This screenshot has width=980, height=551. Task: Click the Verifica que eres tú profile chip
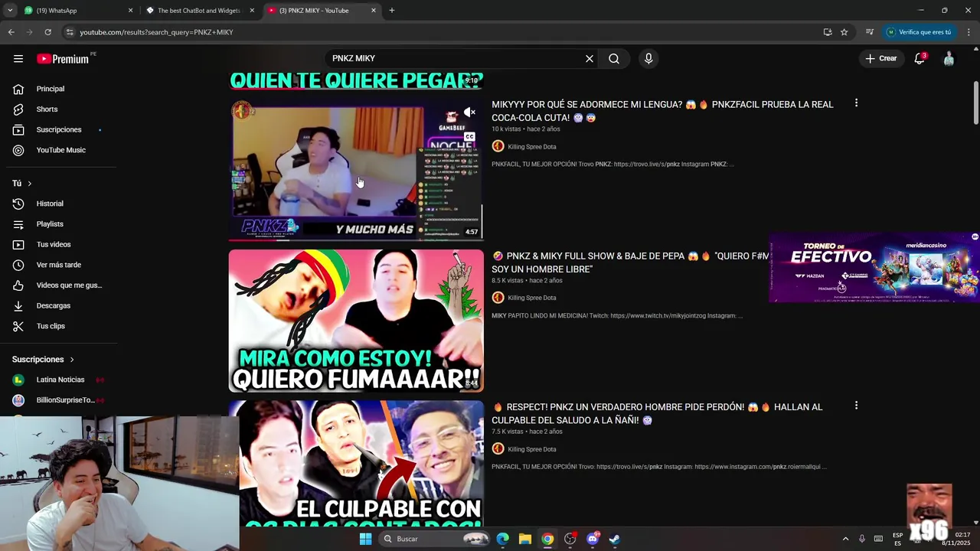click(x=920, y=32)
